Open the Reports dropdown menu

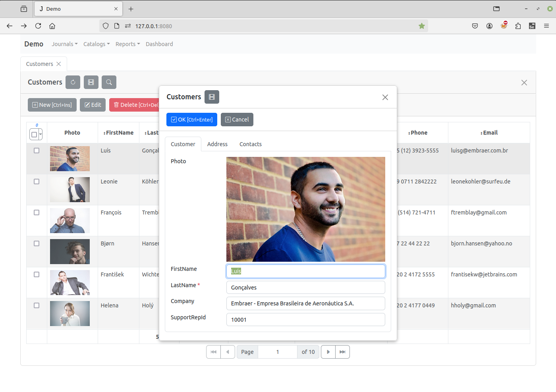(127, 44)
